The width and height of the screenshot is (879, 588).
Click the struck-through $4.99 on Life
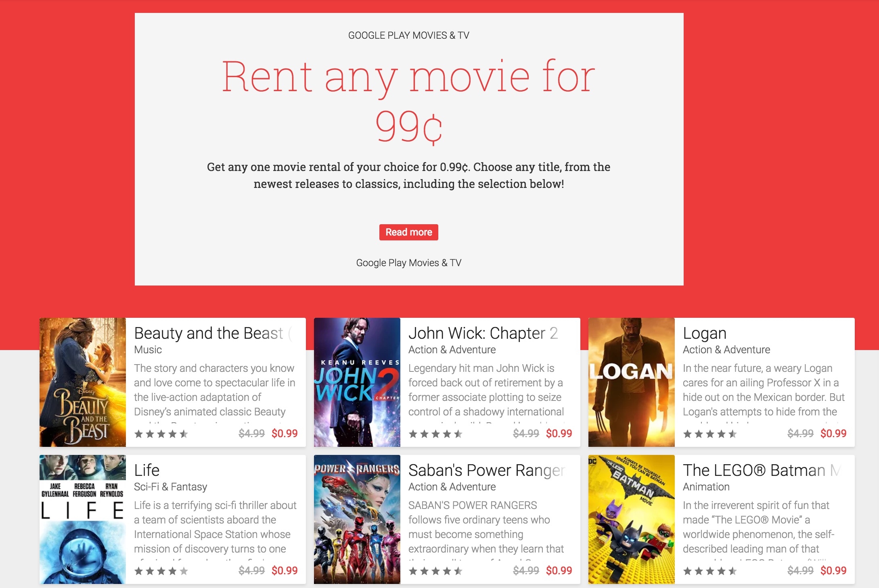tap(251, 571)
